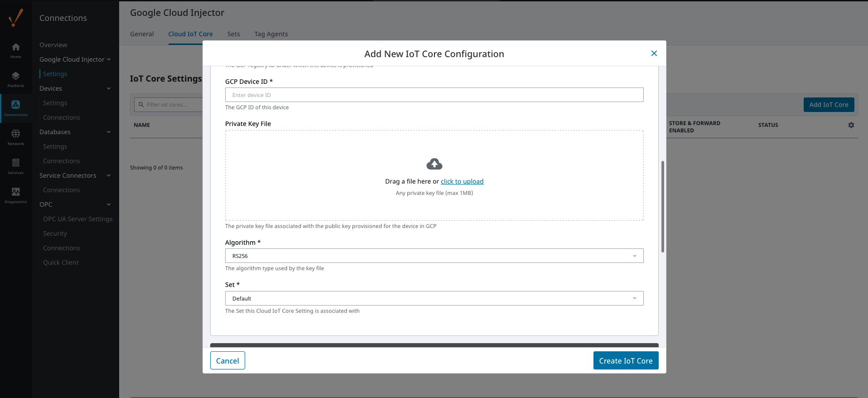Viewport: 868px width, 398px height.
Task: Switch to the General tab
Action: [x=142, y=34]
